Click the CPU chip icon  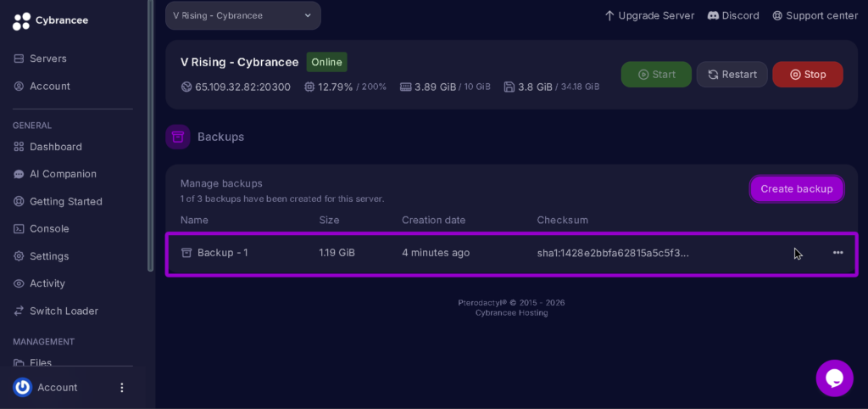[309, 87]
